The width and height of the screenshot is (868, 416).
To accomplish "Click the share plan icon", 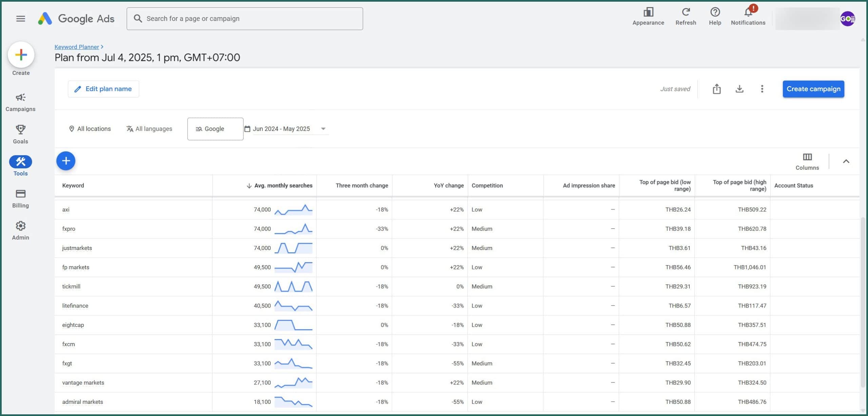I will [x=716, y=89].
